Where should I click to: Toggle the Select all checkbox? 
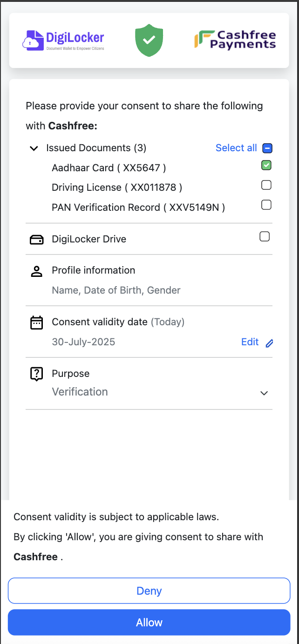pos(267,148)
